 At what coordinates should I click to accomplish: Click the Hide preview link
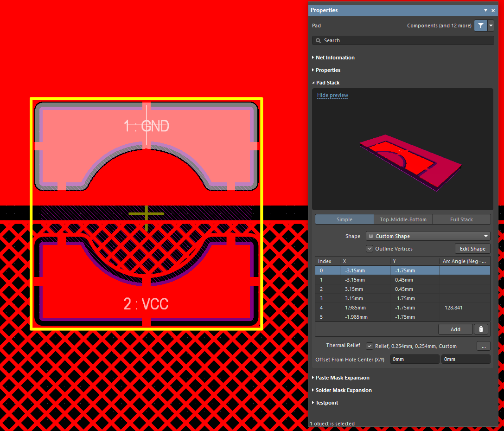(332, 95)
